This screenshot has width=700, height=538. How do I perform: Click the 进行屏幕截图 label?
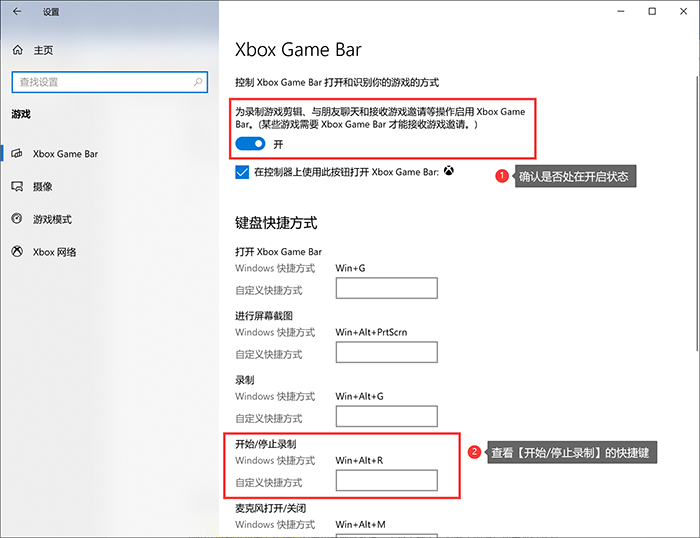(x=264, y=316)
